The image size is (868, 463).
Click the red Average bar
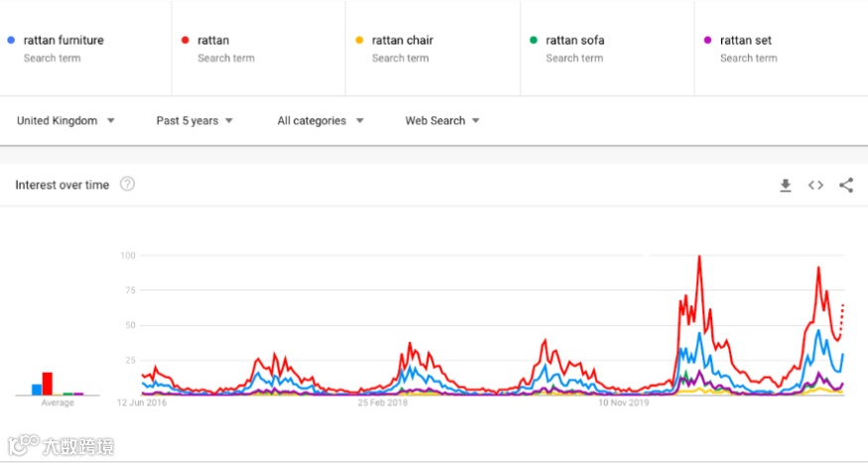(48, 384)
